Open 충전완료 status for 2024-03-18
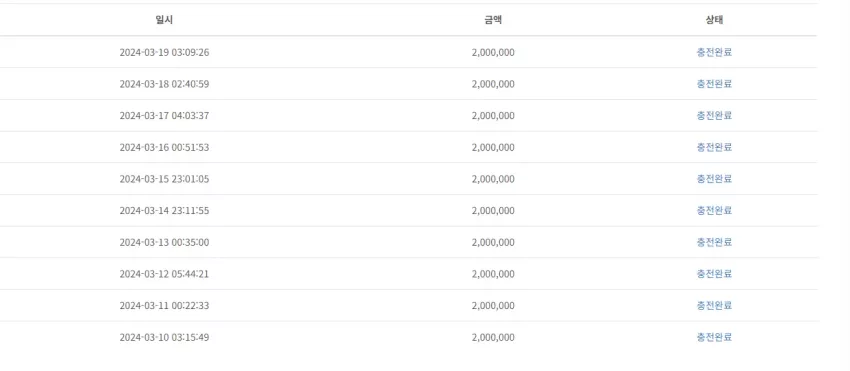 click(714, 84)
